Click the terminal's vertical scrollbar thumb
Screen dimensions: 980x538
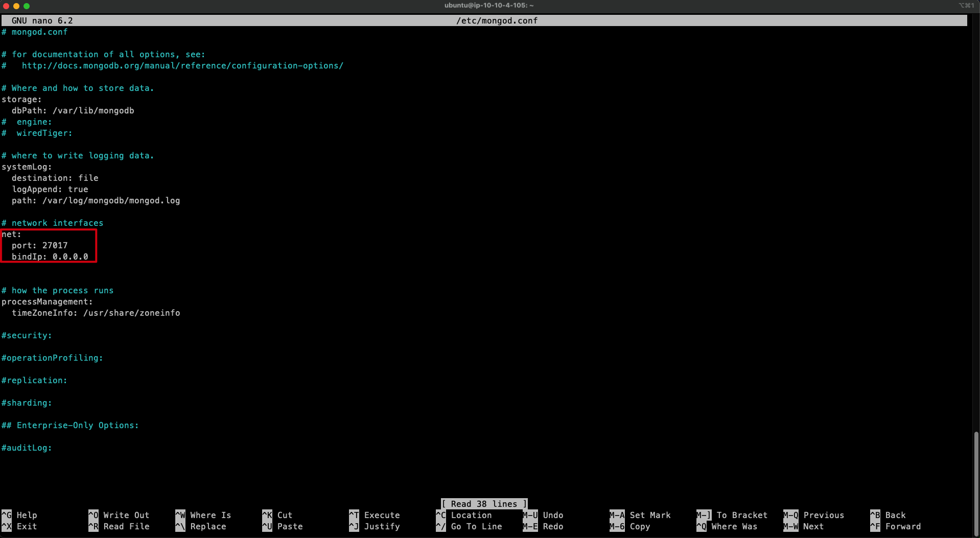point(976,480)
